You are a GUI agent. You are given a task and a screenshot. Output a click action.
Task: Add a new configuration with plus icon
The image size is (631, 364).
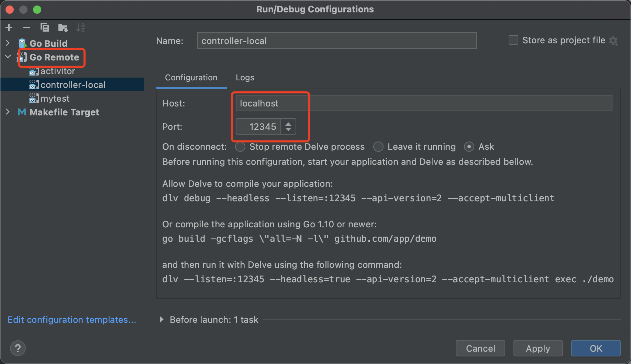coord(9,27)
